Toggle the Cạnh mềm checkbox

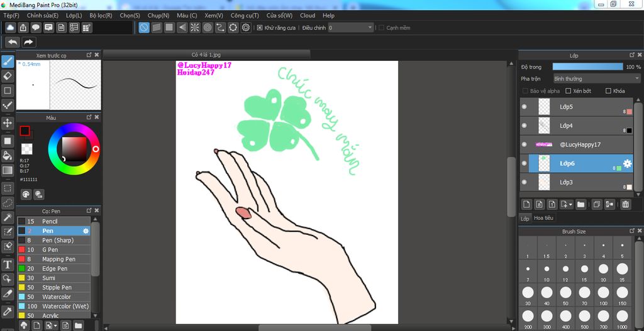click(382, 28)
